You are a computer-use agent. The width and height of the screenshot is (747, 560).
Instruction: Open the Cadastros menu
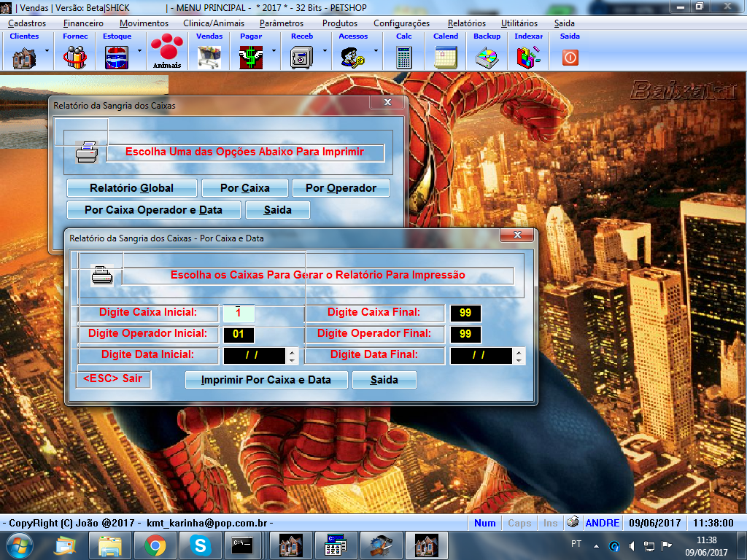[27, 23]
